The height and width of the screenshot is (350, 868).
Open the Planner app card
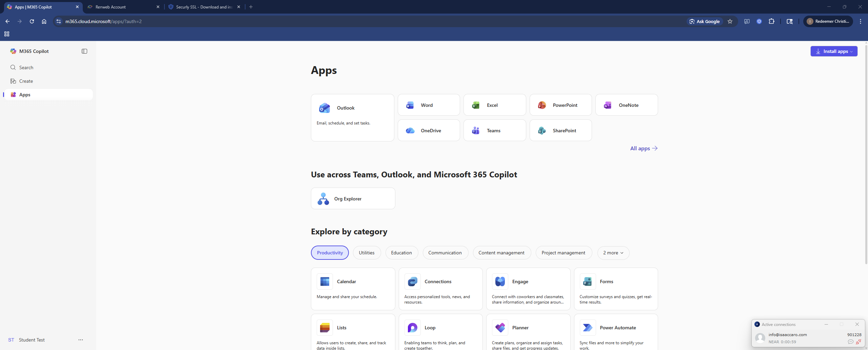coord(528,332)
